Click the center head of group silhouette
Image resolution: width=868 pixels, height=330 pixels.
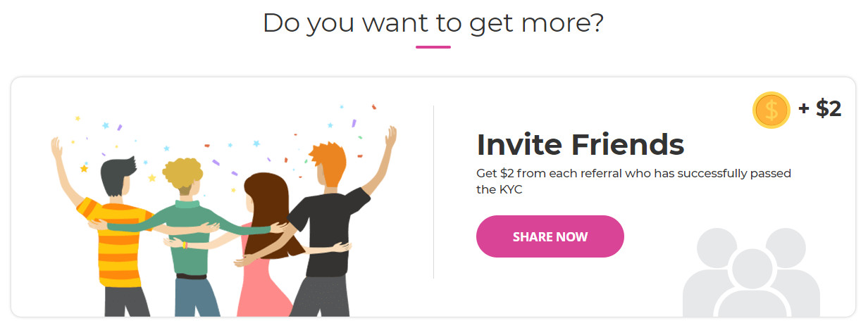(x=752, y=267)
